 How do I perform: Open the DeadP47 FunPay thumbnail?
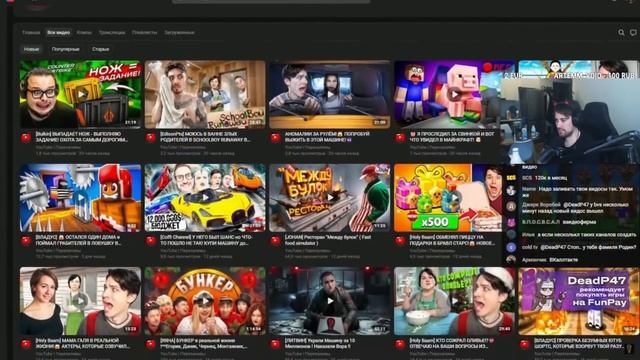coord(579,301)
